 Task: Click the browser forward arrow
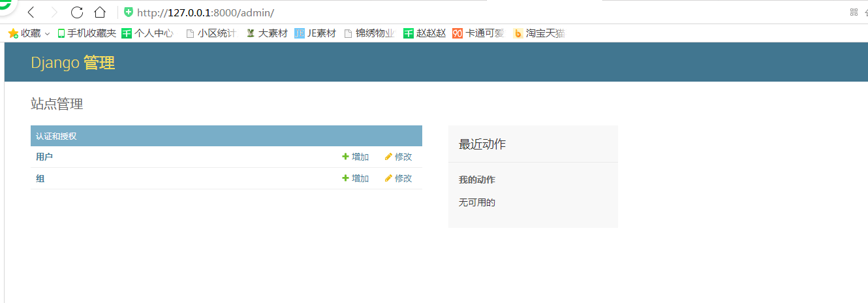click(54, 12)
